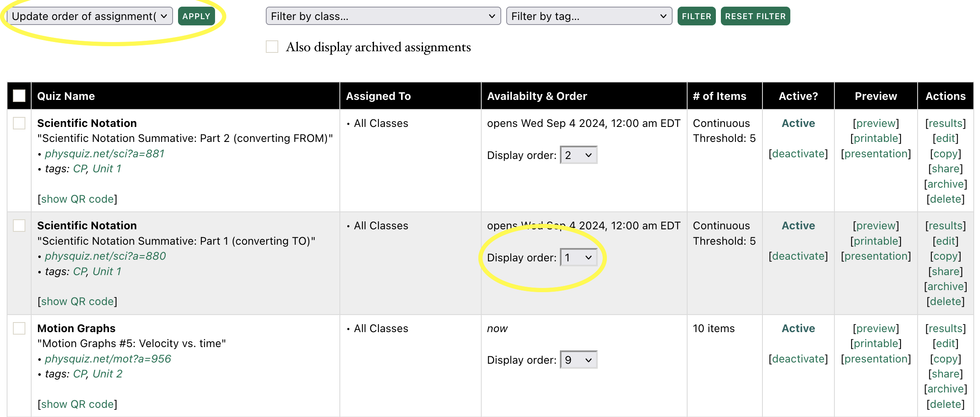Open the 'Update order of assignment' bulk action dropdown

coord(90,16)
